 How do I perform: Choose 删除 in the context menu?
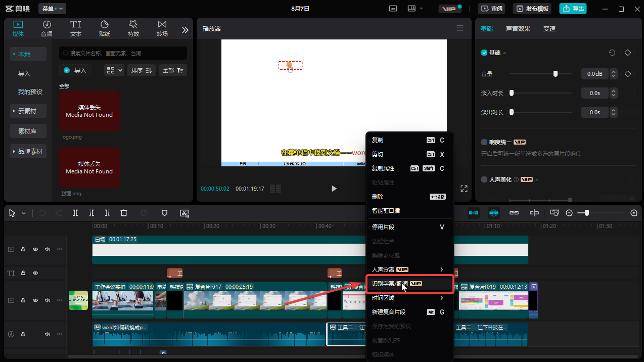click(x=409, y=197)
